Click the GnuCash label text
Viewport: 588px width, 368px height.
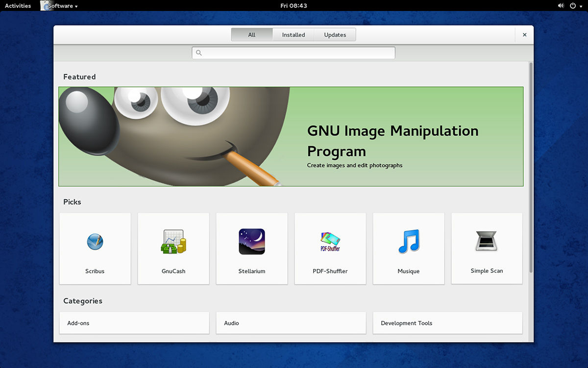tap(173, 271)
